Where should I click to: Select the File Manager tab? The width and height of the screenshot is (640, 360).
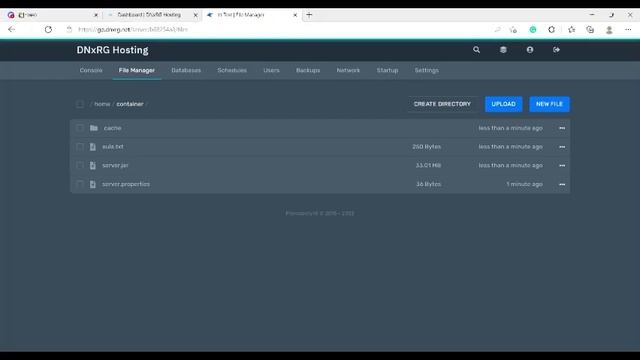[137, 70]
